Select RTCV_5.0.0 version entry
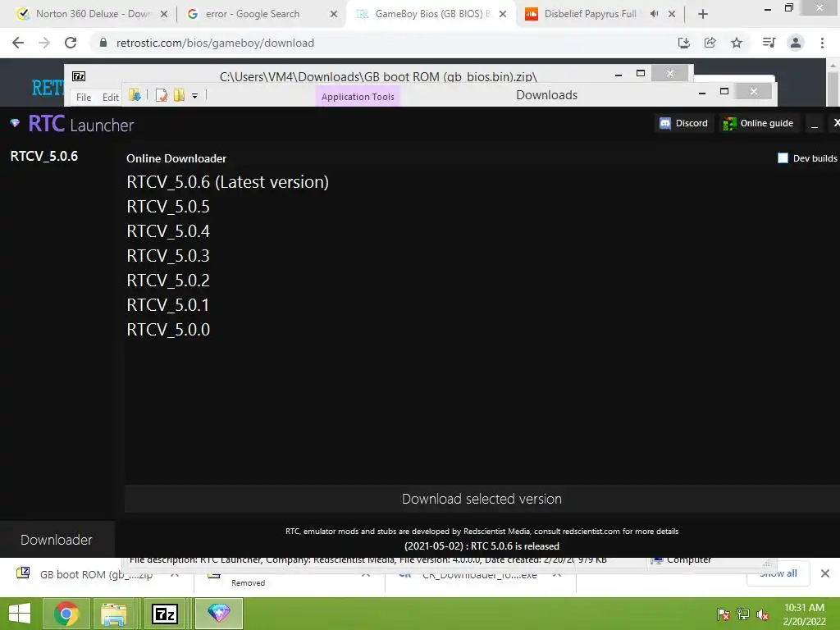This screenshot has height=630, width=840. click(x=168, y=330)
